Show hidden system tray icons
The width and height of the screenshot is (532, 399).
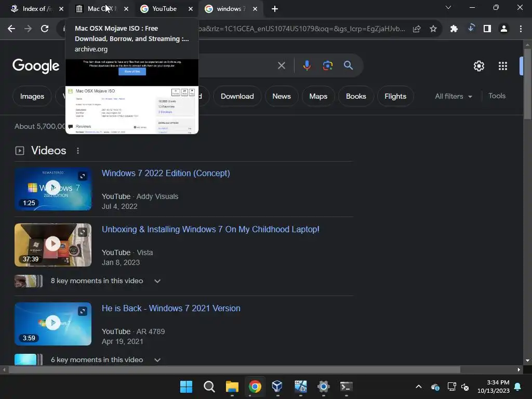[419, 387]
